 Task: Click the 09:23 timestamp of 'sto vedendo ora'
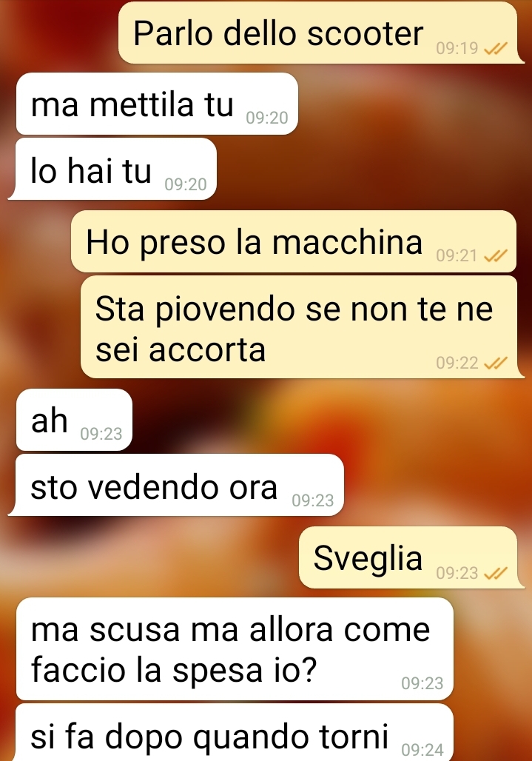[313, 500]
